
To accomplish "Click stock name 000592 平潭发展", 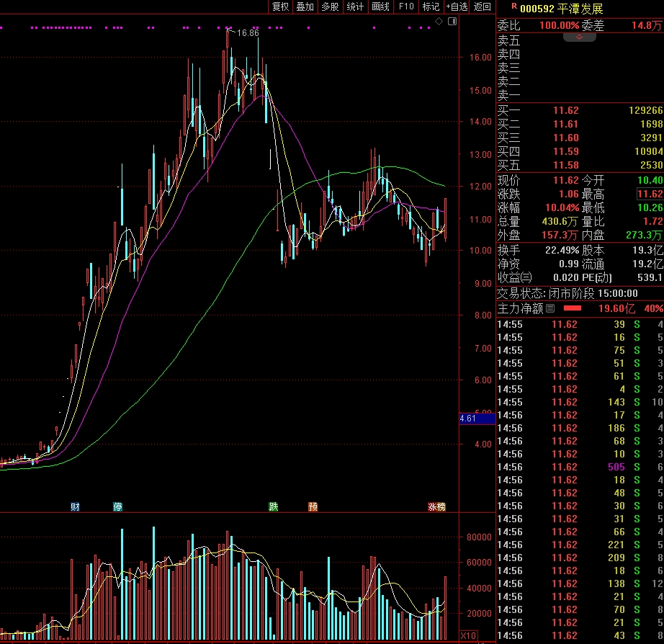I will pos(562,8).
